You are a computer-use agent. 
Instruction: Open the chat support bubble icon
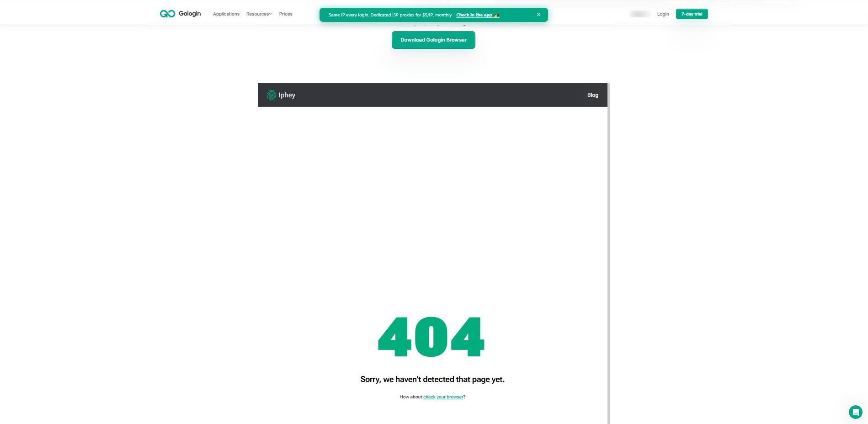tap(855, 412)
